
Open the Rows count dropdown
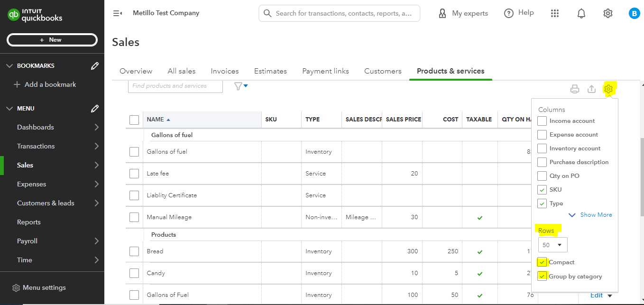552,245
